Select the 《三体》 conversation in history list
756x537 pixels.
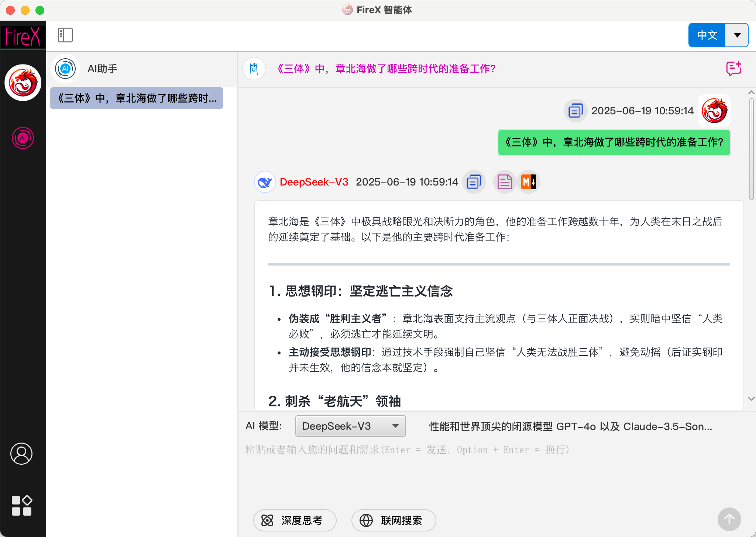(x=137, y=98)
